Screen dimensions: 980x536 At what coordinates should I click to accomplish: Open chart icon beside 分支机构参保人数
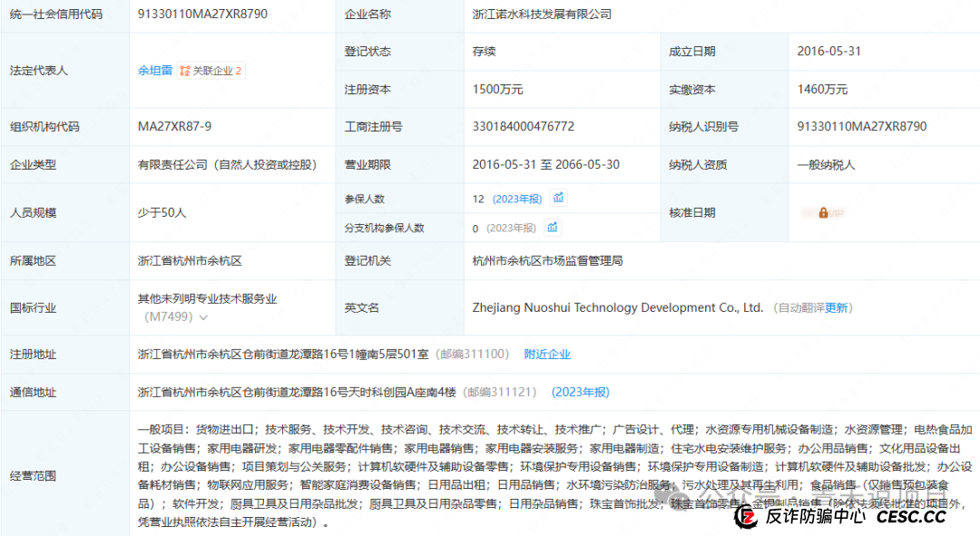pos(553,228)
